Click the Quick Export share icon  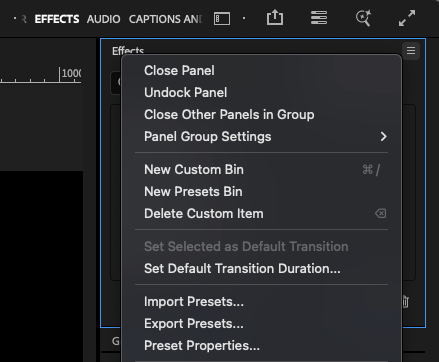pyautogui.click(x=275, y=17)
